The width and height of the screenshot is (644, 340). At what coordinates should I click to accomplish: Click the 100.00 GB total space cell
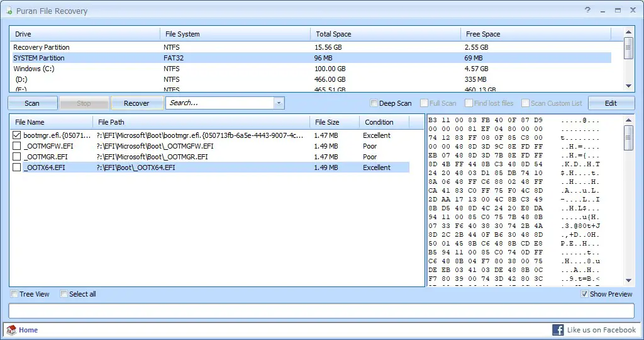[x=330, y=69]
